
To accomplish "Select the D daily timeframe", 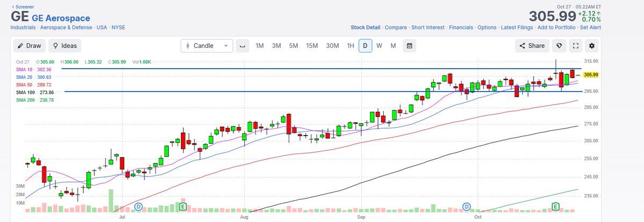I will point(365,46).
